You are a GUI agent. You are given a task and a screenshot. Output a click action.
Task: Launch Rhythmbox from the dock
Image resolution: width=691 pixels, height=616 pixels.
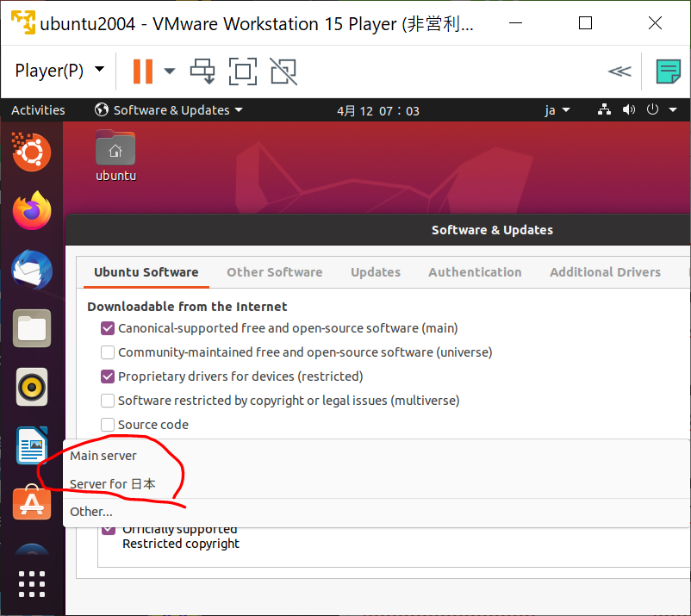coord(32,387)
